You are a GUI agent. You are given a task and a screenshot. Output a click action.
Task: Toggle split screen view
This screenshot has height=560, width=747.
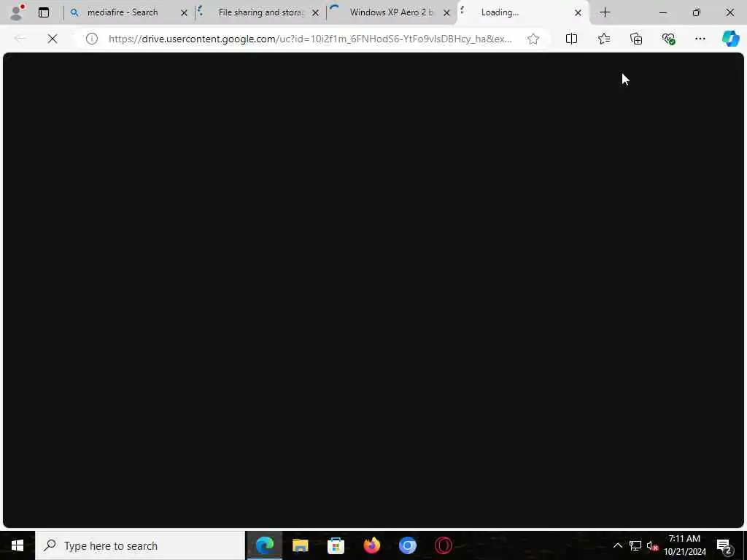[571, 39]
